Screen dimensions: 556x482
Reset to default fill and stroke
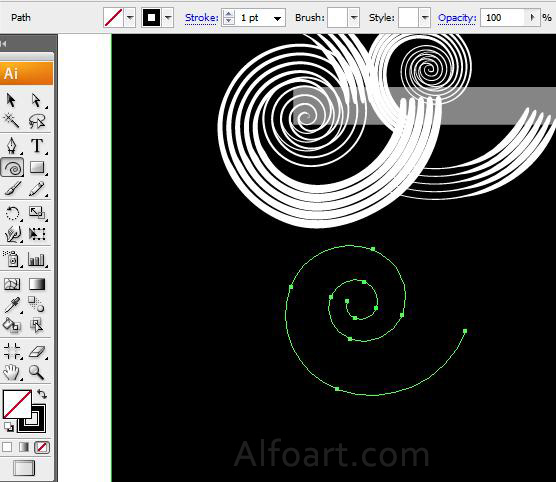click(9, 427)
